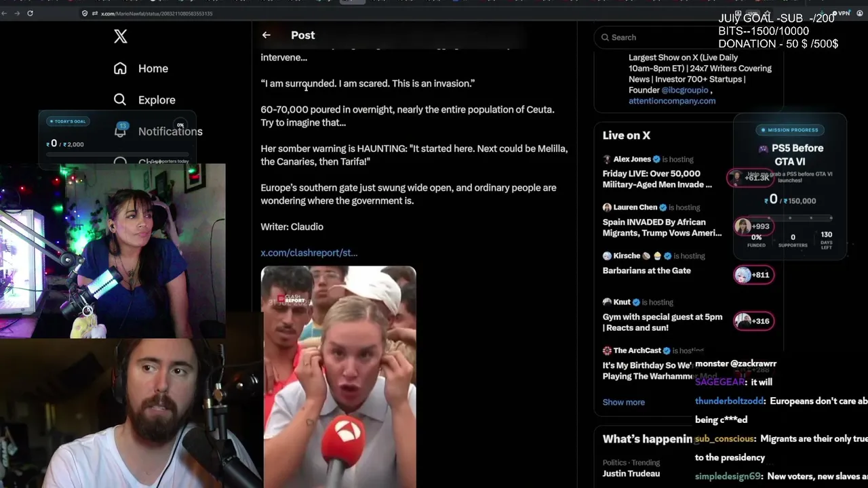The height and width of the screenshot is (488, 868).
Task: Open the Notifications navigation item
Action: coord(158,131)
